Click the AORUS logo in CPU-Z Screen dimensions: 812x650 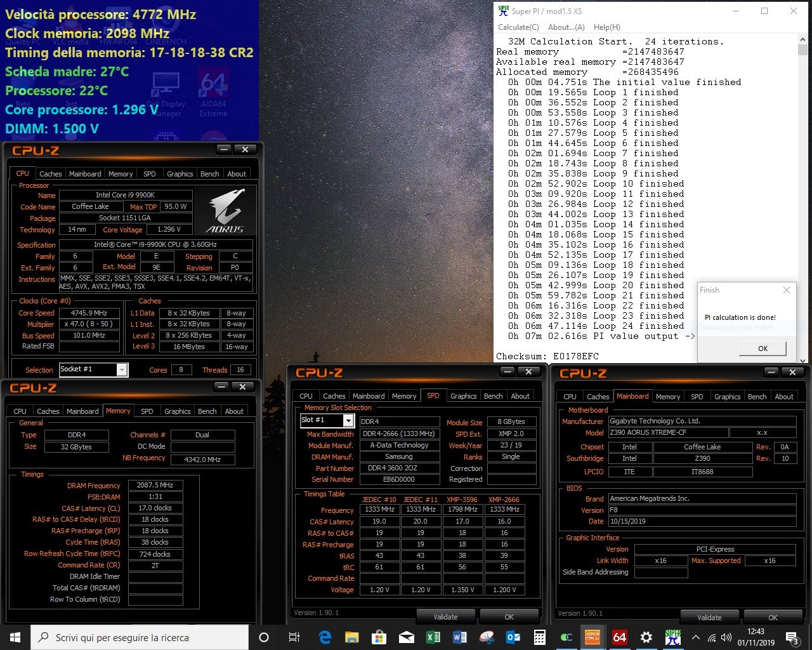point(225,211)
